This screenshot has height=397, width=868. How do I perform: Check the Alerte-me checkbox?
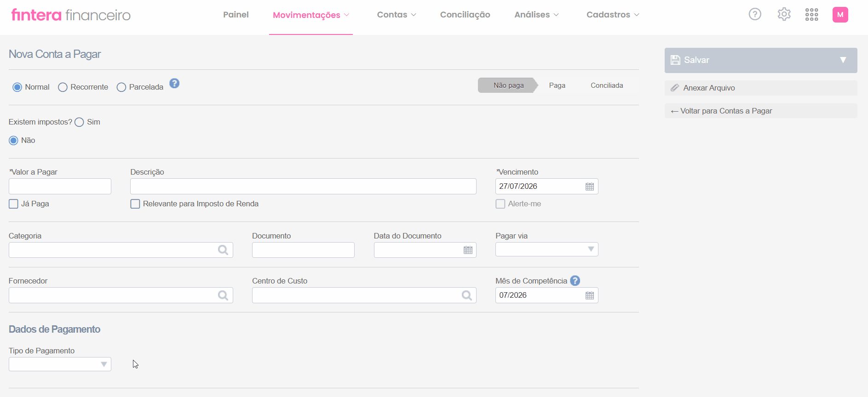pyautogui.click(x=500, y=204)
